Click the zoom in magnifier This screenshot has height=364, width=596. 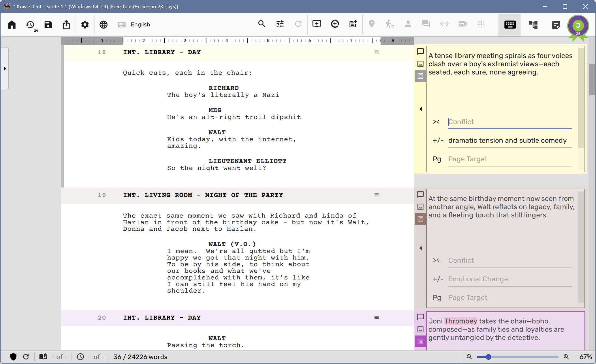point(566,357)
